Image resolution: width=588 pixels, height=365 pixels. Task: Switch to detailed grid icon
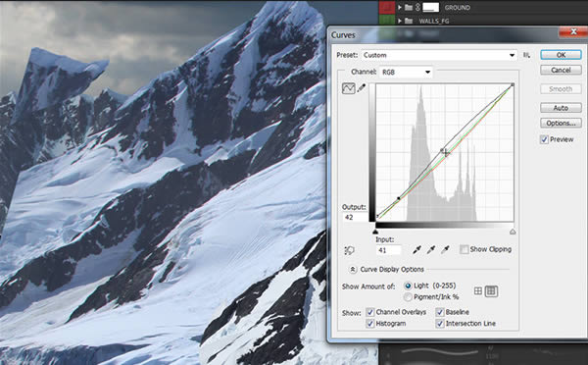[x=491, y=291]
